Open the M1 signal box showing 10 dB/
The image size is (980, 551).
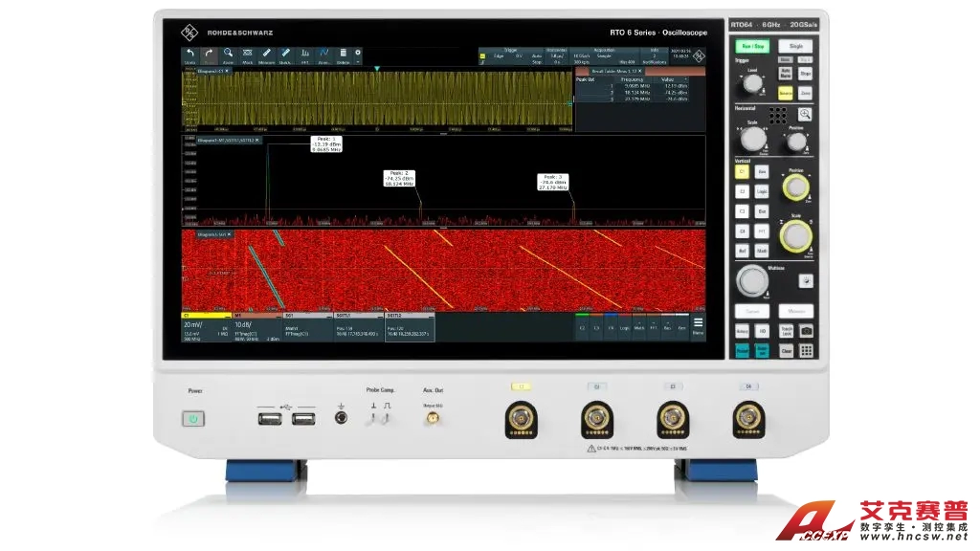point(256,329)
